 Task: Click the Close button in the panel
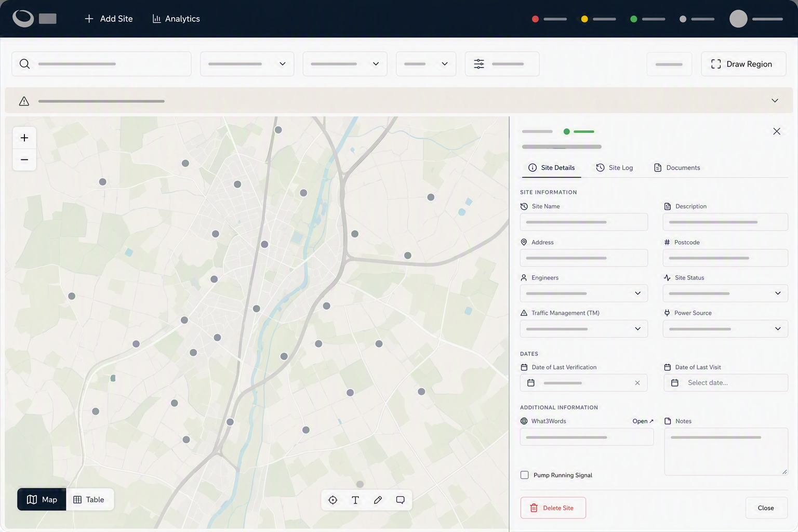point(766,508)
